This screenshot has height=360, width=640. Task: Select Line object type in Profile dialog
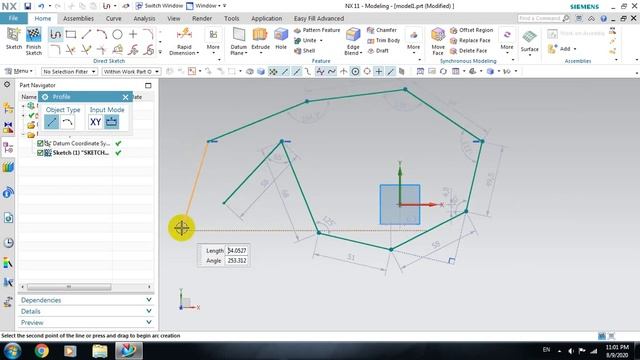(51, 122)
